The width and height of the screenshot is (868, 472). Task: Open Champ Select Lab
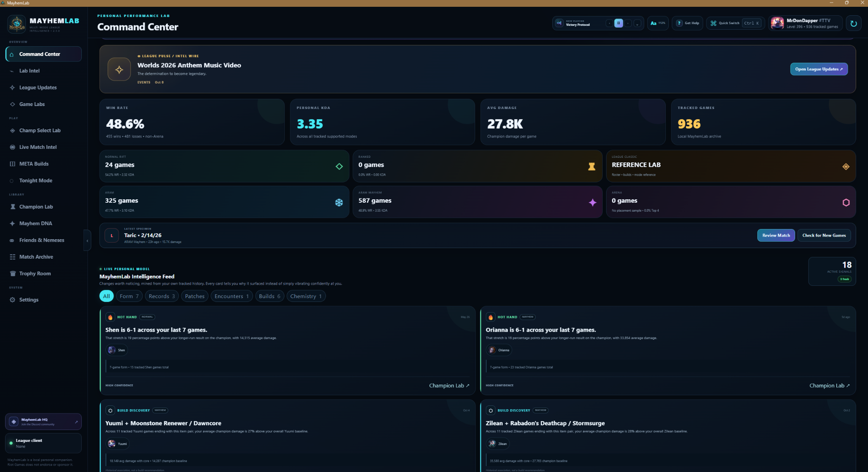pos(43,131)
